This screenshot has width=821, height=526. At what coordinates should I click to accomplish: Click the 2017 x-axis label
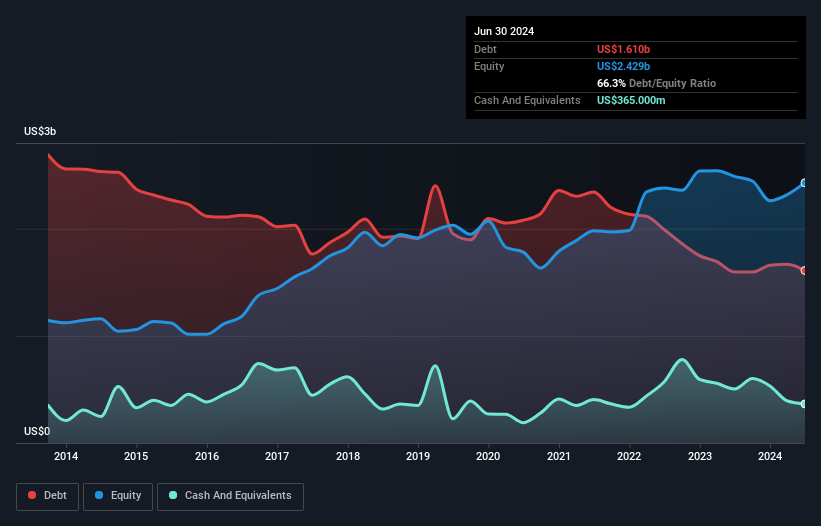277,456
